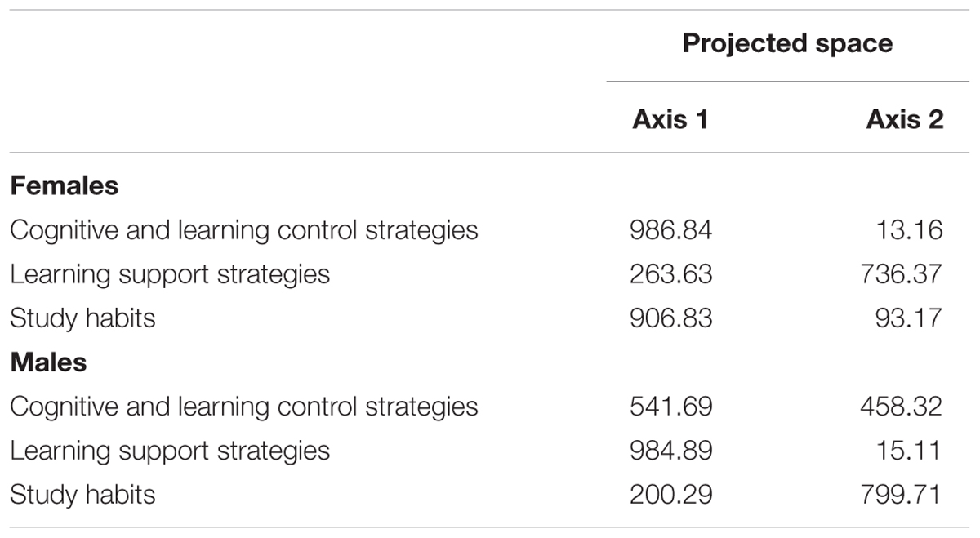Click the value 799.71
980x538 pixels.
(x=902, y=494)
